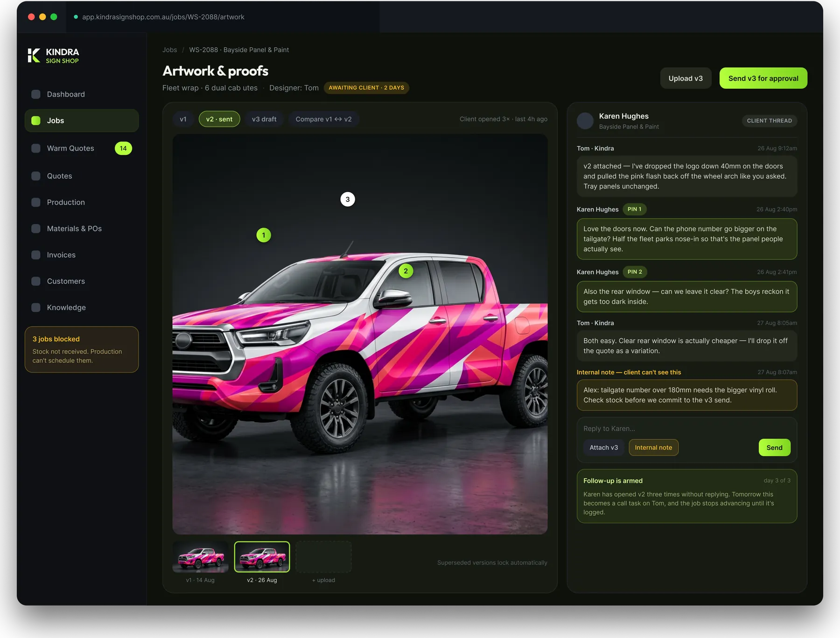
Task: Open Materials & POs page
Action: tap(82, 229)
